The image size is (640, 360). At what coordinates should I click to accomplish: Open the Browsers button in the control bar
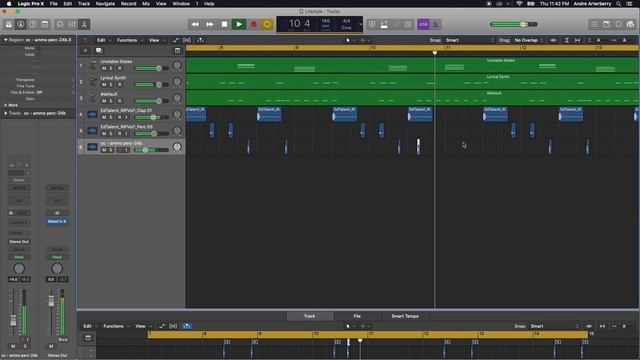click(631, 24)
